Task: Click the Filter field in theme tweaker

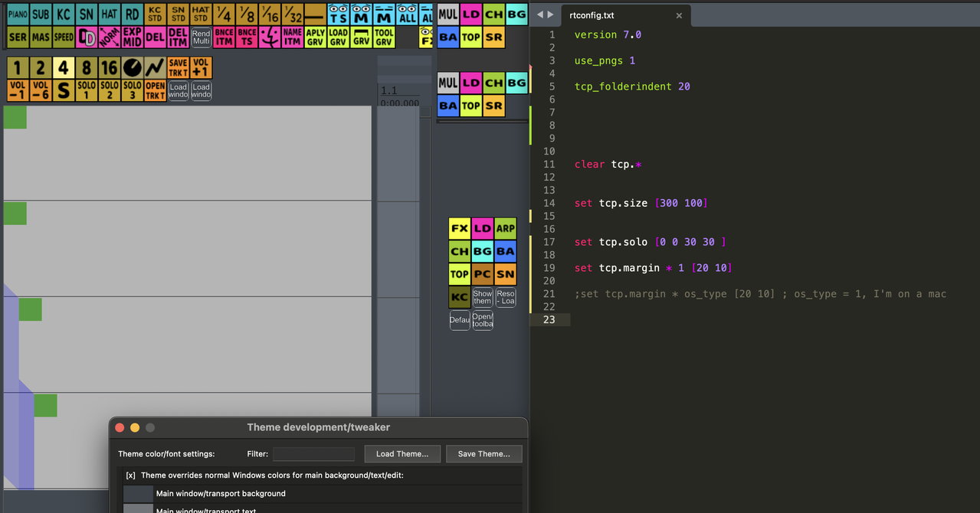Action: click(x=314, y=454)
